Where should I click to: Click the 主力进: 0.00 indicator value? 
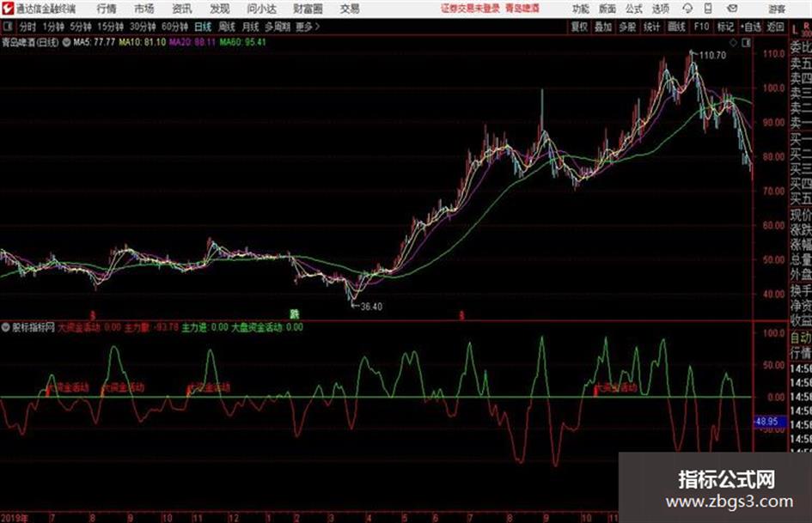(x=205, y=327)
